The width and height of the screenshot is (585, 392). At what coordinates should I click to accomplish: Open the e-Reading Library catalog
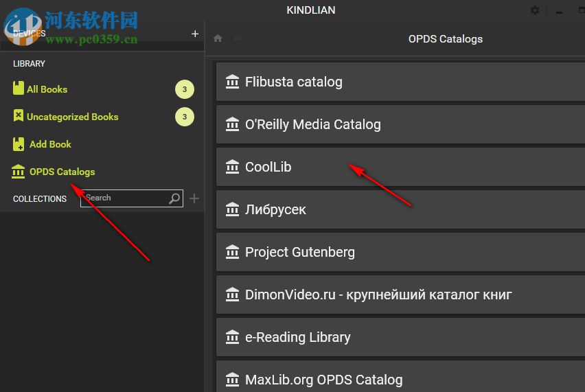pos(400,337)
